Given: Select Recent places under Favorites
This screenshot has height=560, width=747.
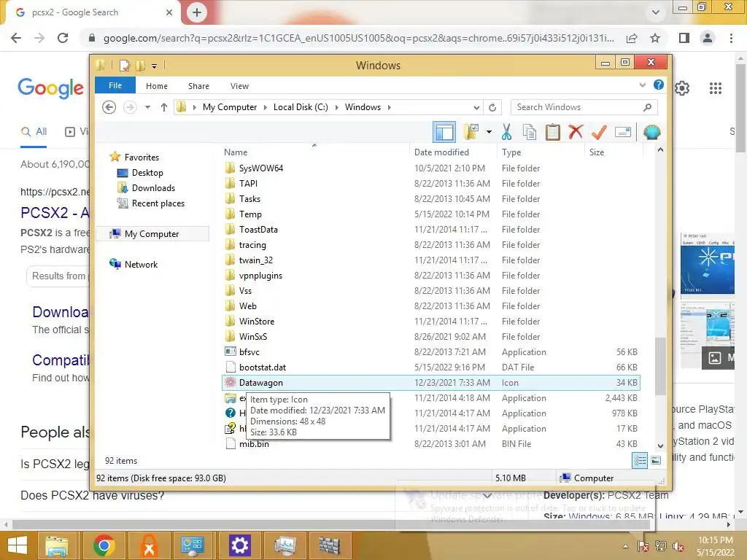Looking at the screenshot, I should click(158, 203).
